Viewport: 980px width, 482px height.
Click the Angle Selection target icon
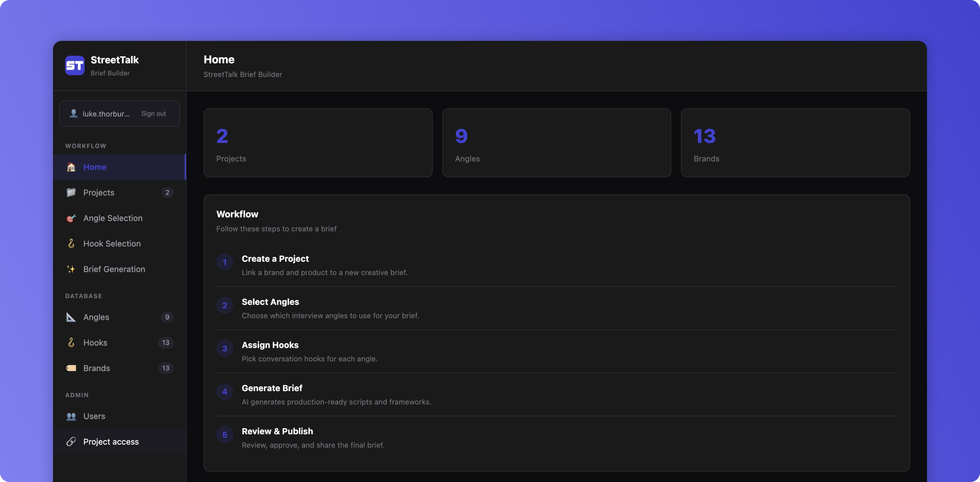pyautogui.click(x=71, y=218)
